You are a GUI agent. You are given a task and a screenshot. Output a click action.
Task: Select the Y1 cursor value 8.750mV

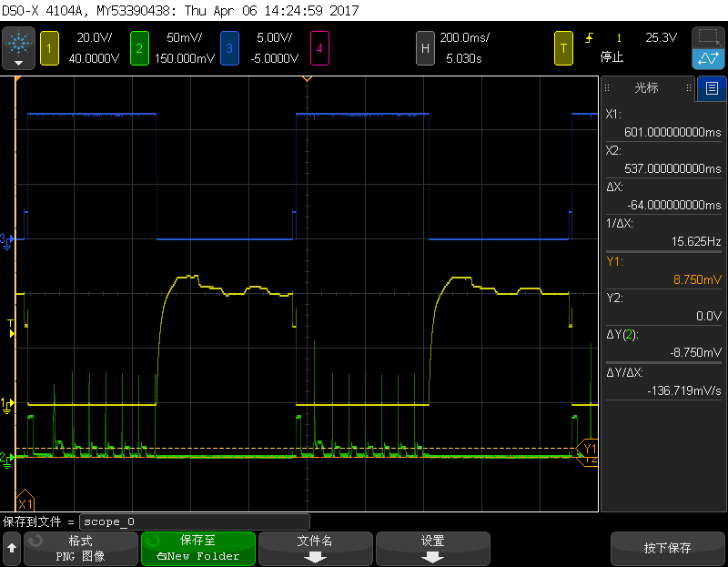pyautogui.click(x=697, y=279)
